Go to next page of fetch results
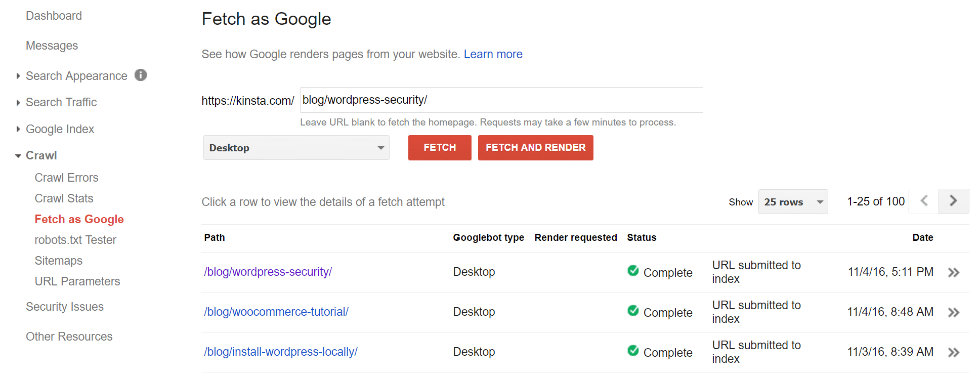980x376 pixels. (x=953, y=201)
